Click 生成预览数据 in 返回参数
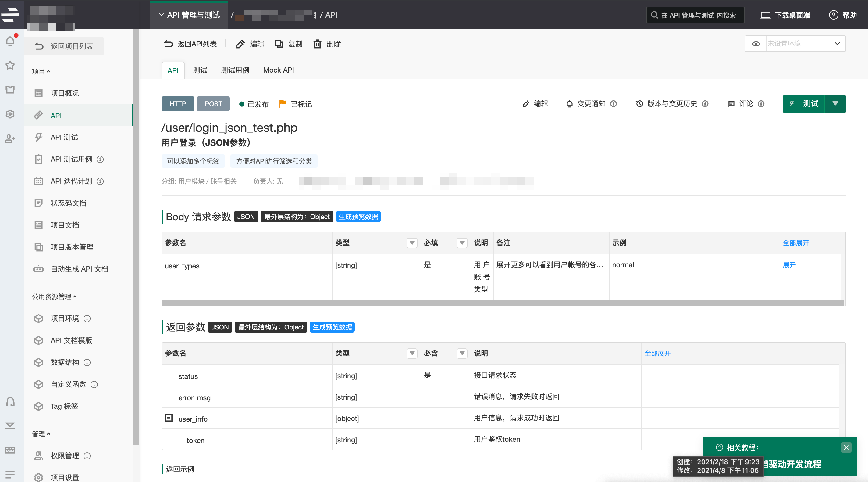 (332, 327)
